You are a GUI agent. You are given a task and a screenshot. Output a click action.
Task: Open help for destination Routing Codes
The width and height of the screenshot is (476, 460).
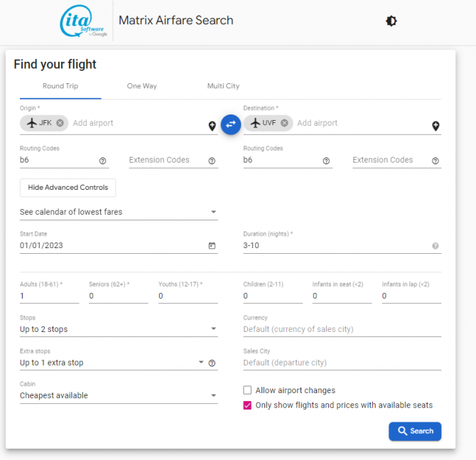326,161
